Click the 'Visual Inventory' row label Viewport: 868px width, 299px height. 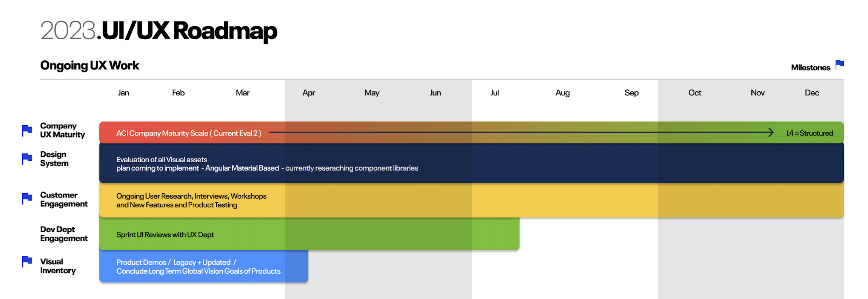click(x=58, y=266)
